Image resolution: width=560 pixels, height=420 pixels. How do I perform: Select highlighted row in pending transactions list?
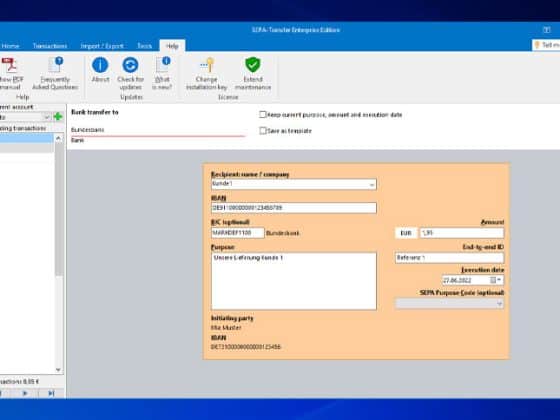coord(27,138)
